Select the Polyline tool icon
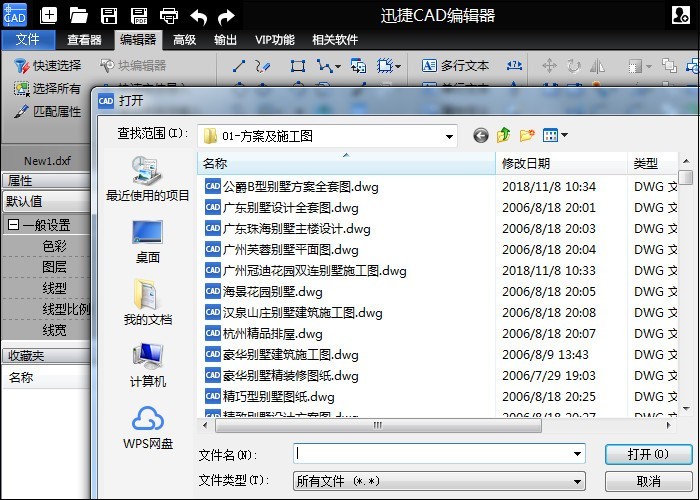Image resolution: width=700 pixels, height=500 pixels. (325, 66)
